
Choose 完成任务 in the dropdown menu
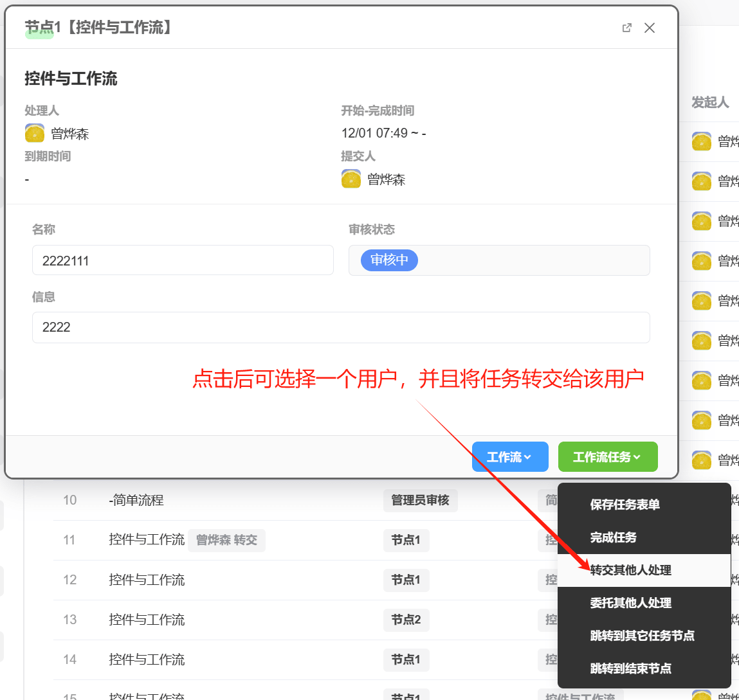(x=613, y=537)
